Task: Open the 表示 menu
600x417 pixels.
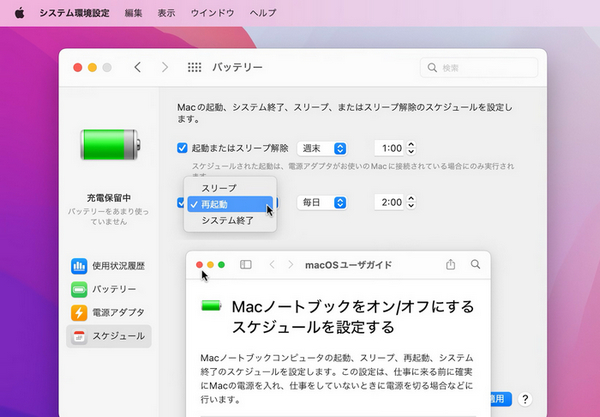Action: coord(166,13)
